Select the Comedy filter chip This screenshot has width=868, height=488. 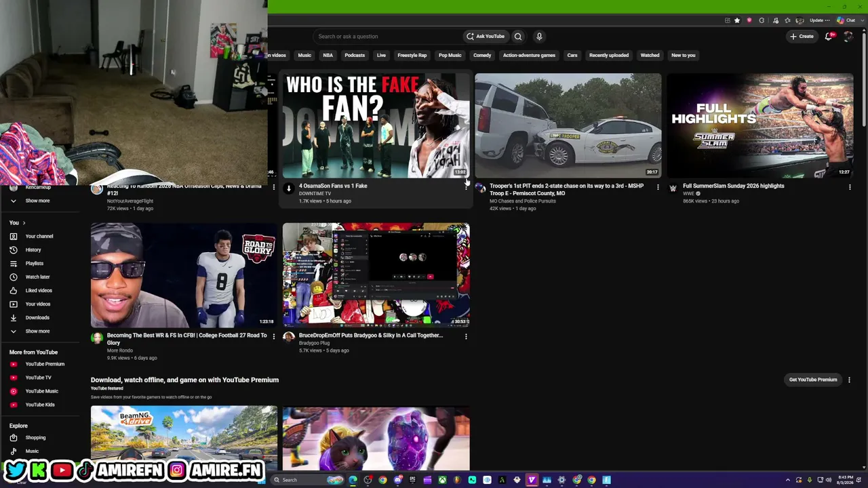[482, 56]
